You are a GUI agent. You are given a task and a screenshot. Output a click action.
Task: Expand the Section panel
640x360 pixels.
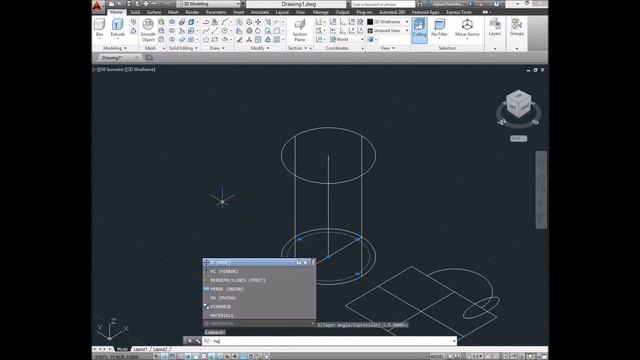298,48
